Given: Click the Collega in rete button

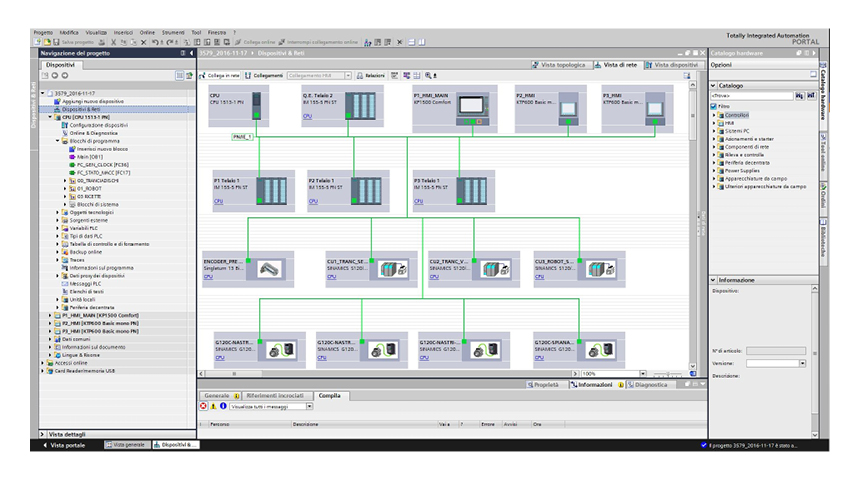Looking at the screenshot, I should click(x=219, y=76).
